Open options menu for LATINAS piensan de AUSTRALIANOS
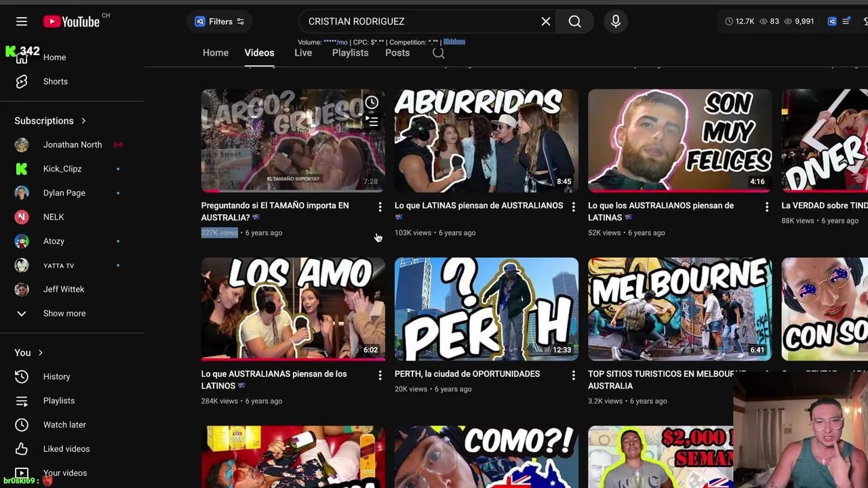Image resolution: width=868 pixels, height=488 pixels. point(573,207)
